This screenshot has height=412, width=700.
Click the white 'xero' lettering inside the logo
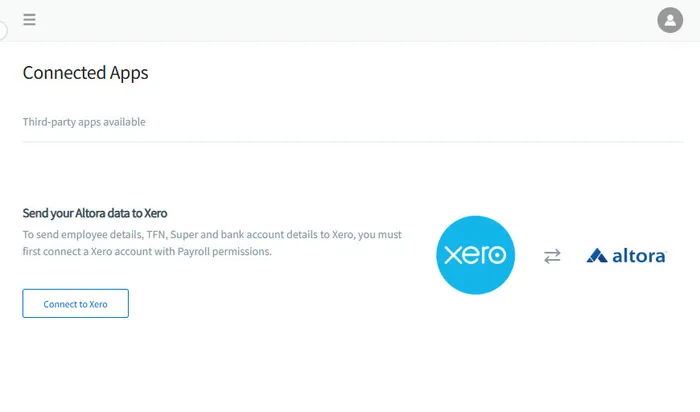[475, 256]
